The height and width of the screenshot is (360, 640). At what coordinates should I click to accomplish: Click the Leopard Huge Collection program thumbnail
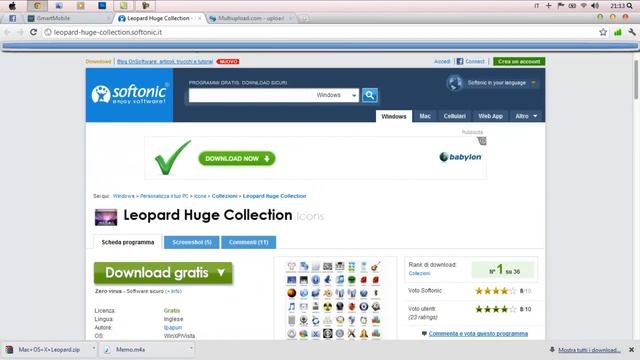pyautogui.click(x=106, y=217)
